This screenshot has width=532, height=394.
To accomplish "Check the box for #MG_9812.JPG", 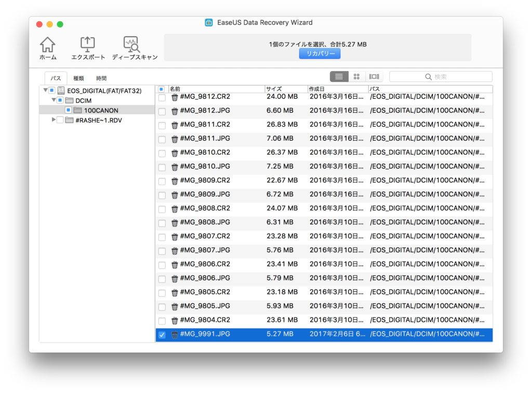I will pos(162,112).
